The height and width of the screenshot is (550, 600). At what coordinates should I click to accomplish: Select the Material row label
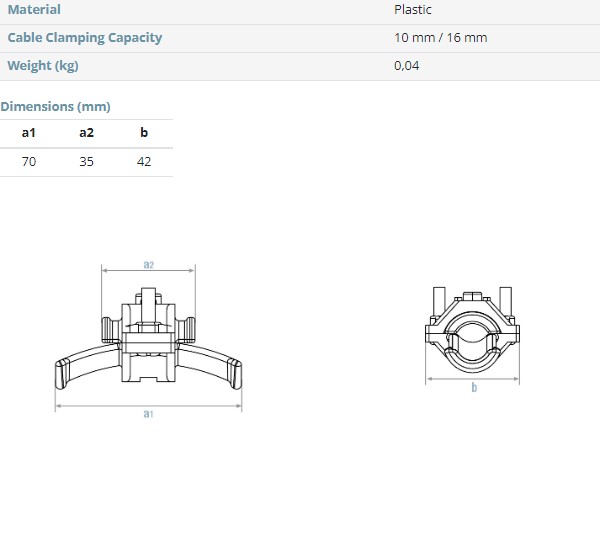(34, 10)
